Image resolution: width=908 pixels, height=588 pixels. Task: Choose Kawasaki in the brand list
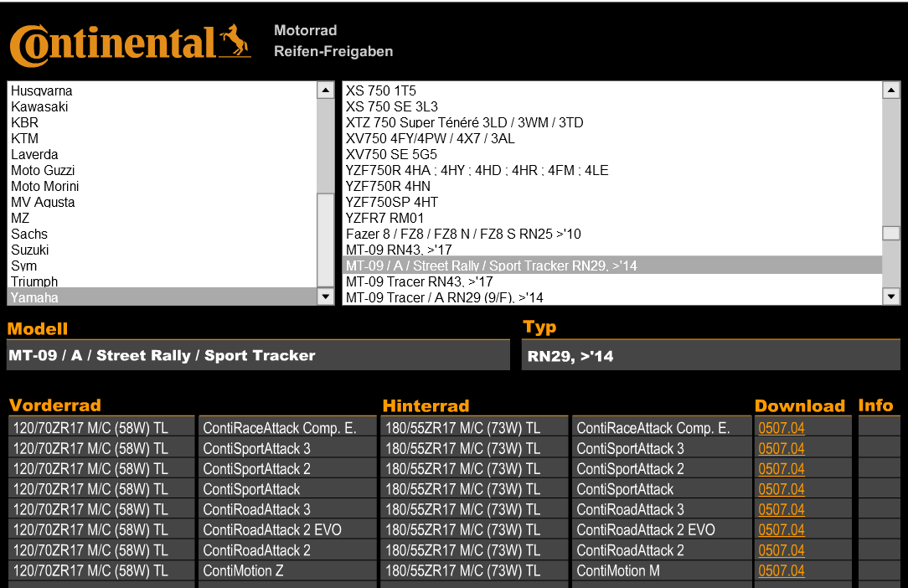pyautogui.click(x=39, y=106)
